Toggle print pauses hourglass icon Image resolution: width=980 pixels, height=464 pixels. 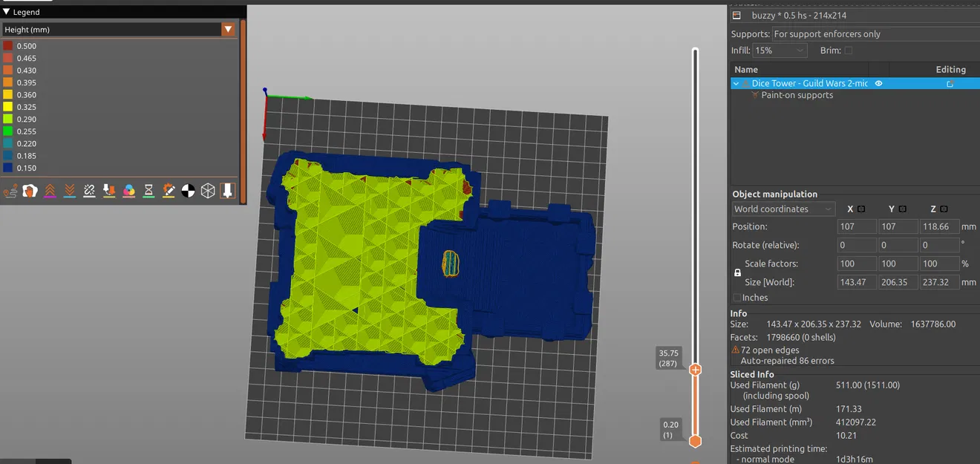[148, 191]
